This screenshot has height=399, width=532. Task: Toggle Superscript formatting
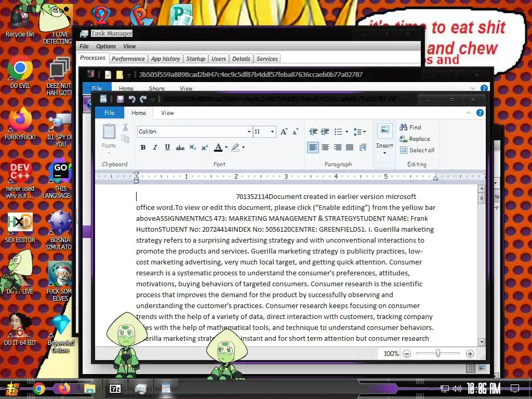pyautogui.click(x=204, y=147)
